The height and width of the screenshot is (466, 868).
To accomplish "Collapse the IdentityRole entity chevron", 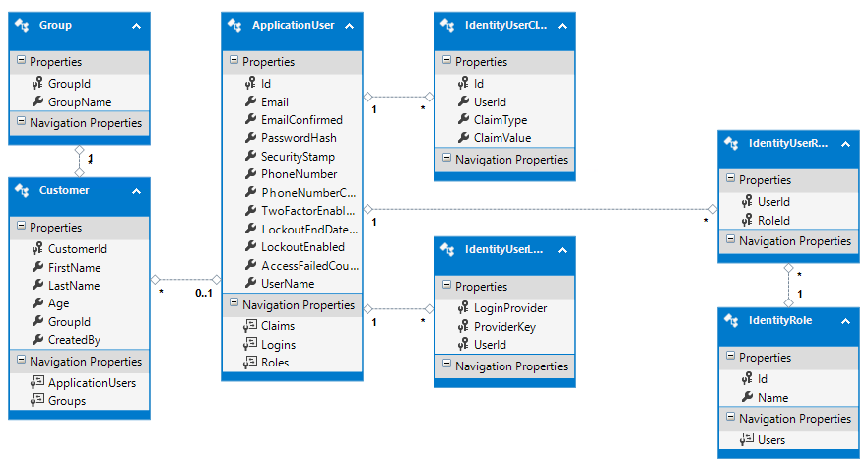I will click(844, 322).
